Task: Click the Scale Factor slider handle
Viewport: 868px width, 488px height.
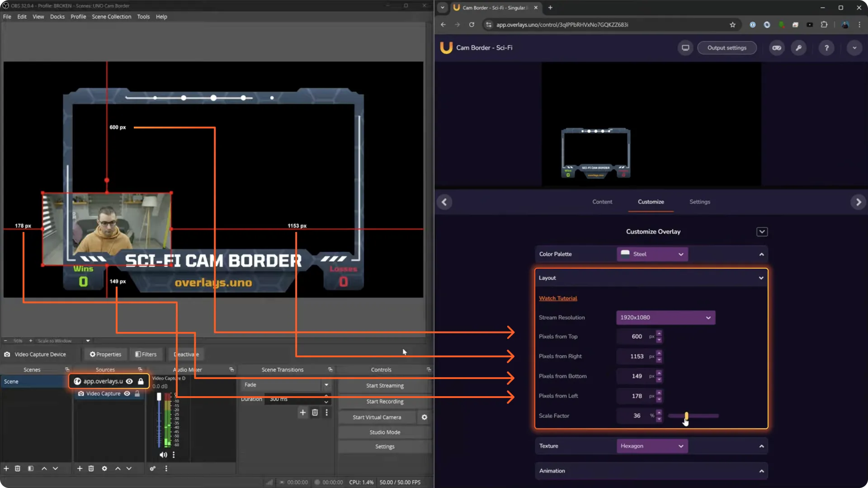Action: click(686, 416)
